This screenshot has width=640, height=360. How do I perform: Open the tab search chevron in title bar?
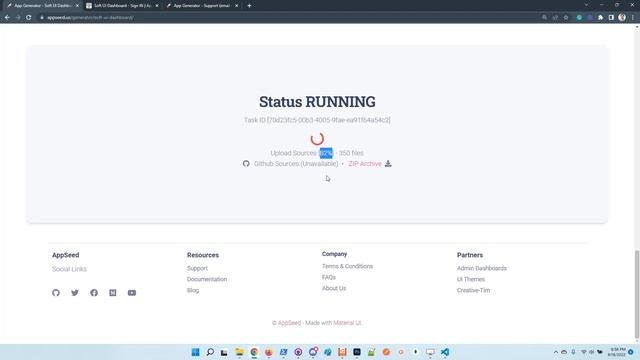(586, 5)
